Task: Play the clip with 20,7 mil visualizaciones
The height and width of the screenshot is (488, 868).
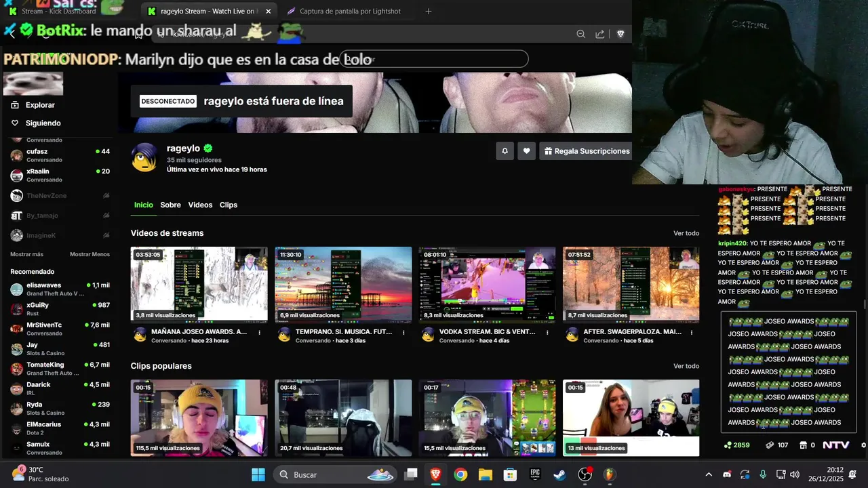Action: (343, 418)
